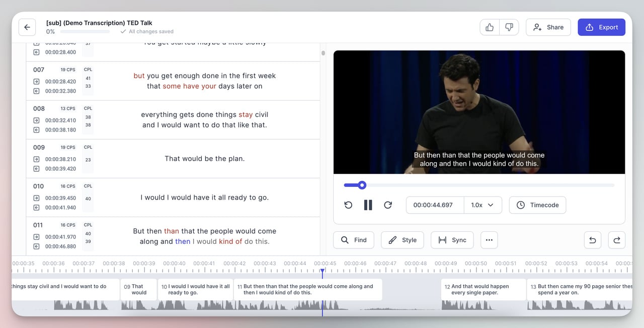Click the set out-time icon on subtitle 011
Viewport: 644px width, 328px height.
(36, 246)
